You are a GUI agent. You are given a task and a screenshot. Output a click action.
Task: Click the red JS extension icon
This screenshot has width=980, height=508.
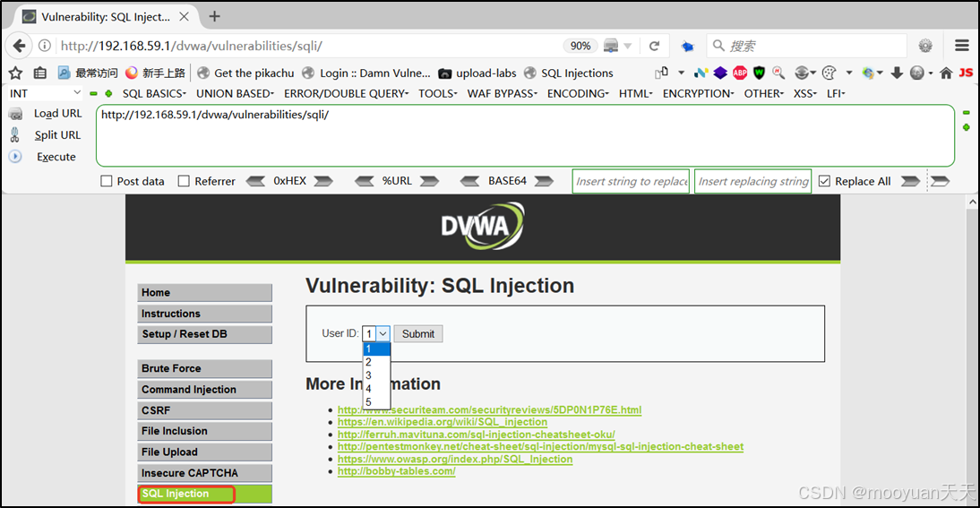966,73
